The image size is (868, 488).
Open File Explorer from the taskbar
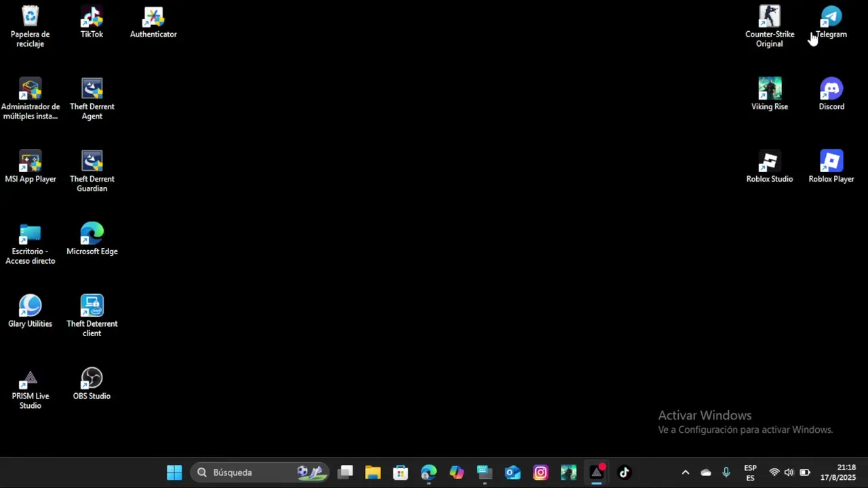(373, 472)
